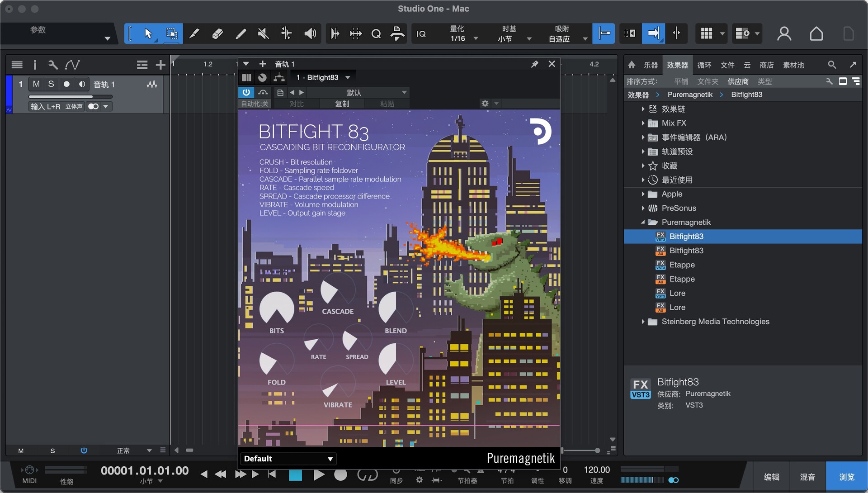Show automation in track list
Screen dimensions: 868x493
[x=72, y=65]
